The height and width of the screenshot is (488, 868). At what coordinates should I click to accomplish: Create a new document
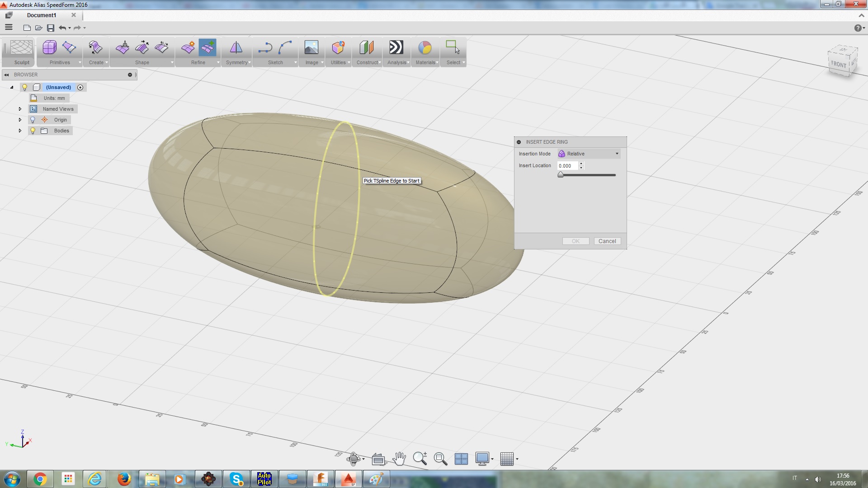27,28
